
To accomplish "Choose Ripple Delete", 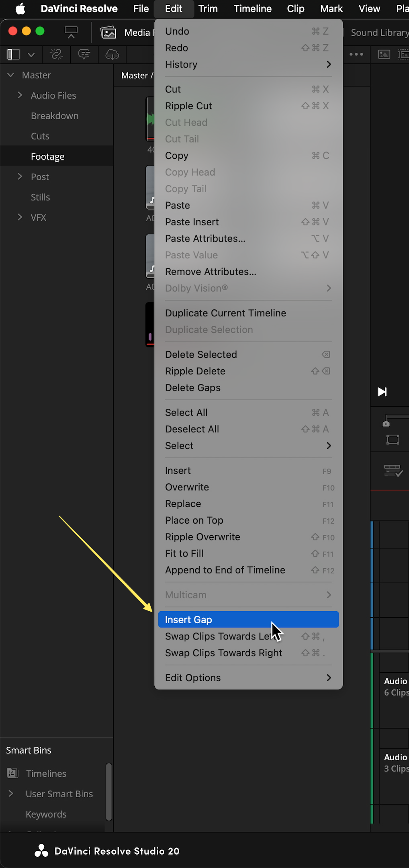I will 248,371.
